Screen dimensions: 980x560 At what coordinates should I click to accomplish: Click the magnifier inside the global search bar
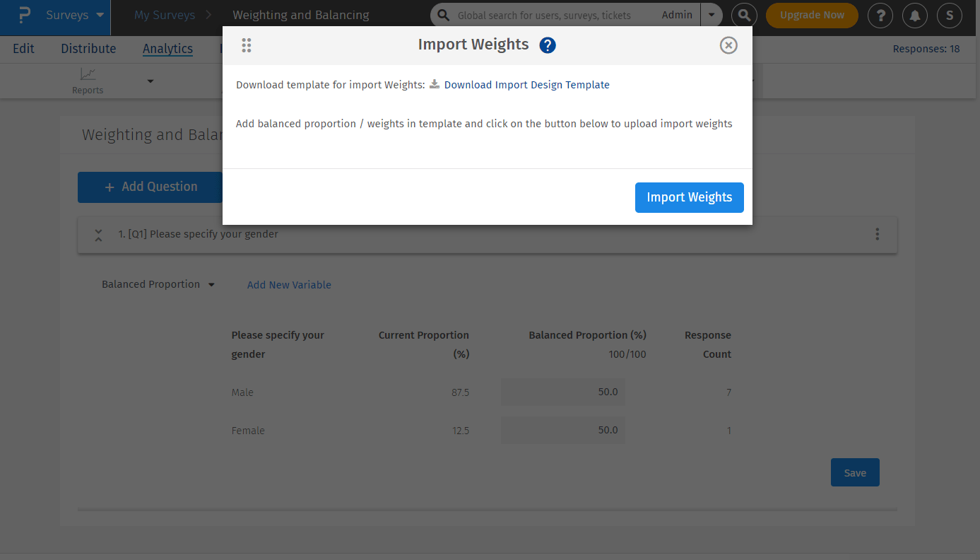tap(443, 15)
